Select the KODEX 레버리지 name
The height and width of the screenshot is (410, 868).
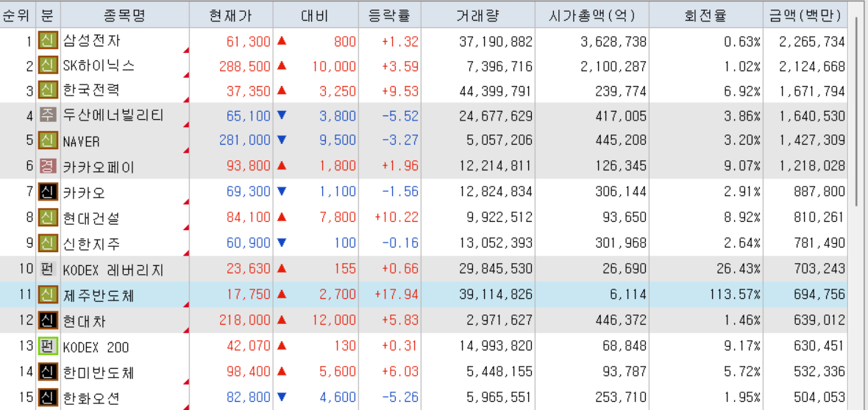(113, 270)
